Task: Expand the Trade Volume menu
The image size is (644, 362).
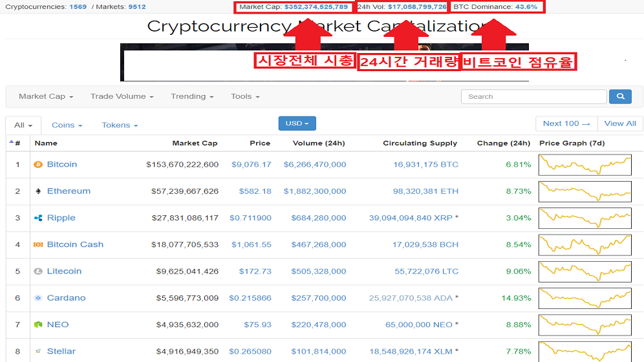Action: (x=122, y=96)
